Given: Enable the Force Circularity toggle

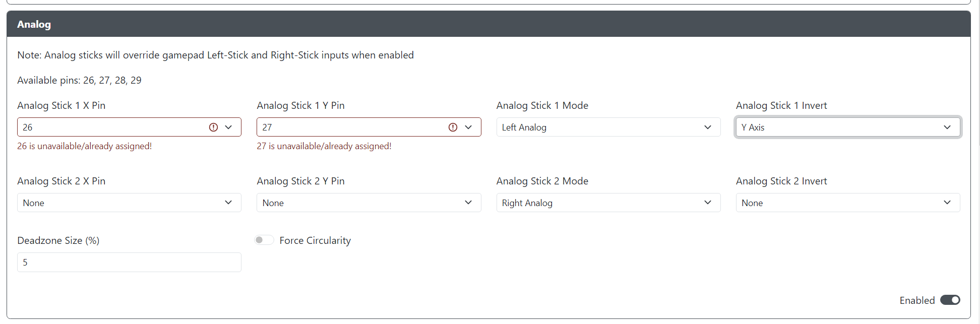Looking at the screenshot, I should pyautogui.click(x=264, y=240).
